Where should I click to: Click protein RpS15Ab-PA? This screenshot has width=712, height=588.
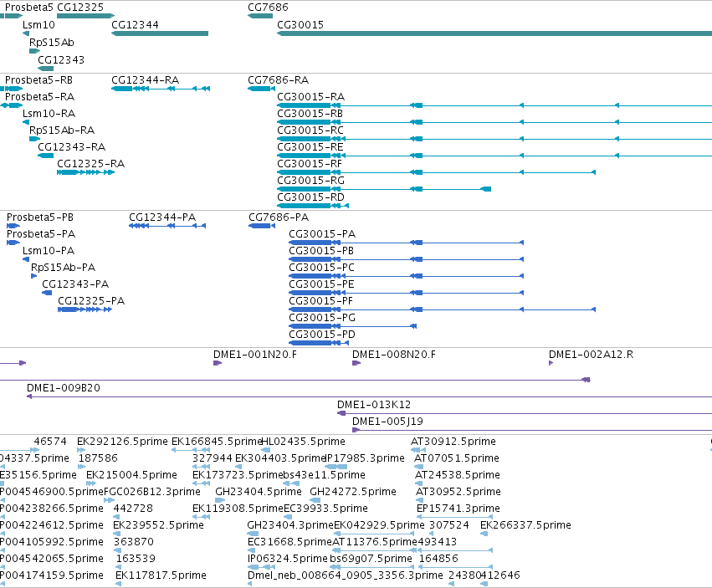coord(63,268)
